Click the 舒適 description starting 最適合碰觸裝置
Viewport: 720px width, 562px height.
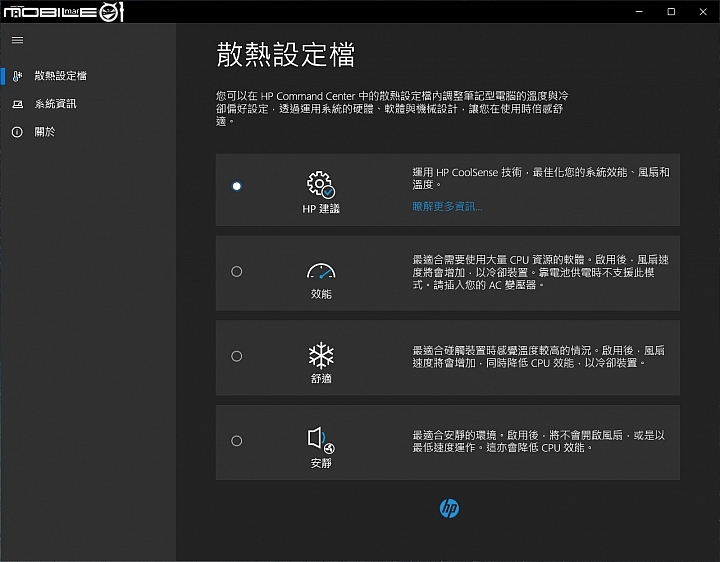[538, 357]
